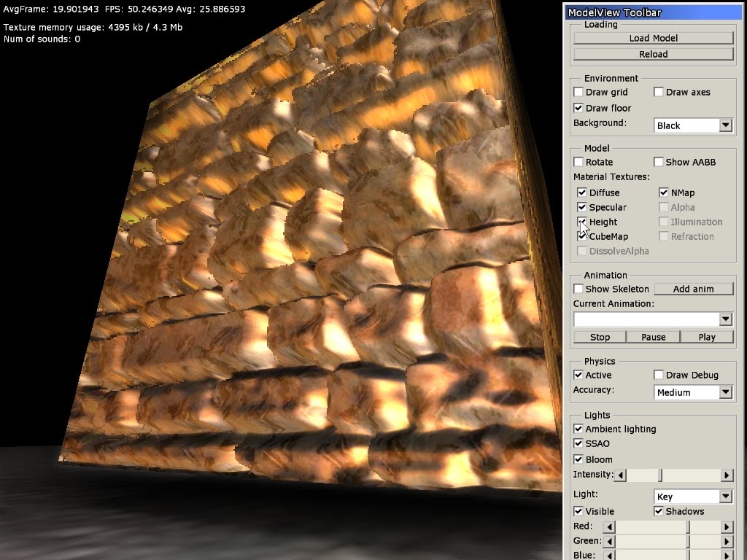Disable the NMap material texture

pyautogui.click(x=664, y=192)
